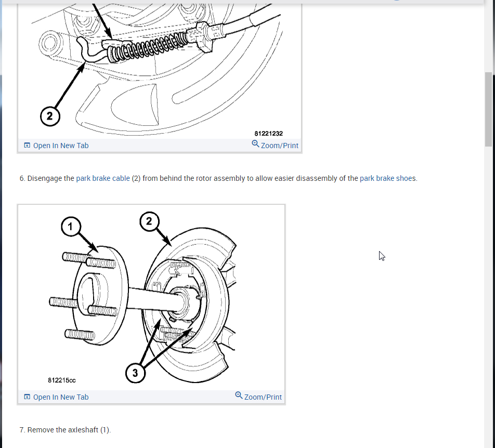Click the vertical scrollbar thumb

tap(488, 109)
